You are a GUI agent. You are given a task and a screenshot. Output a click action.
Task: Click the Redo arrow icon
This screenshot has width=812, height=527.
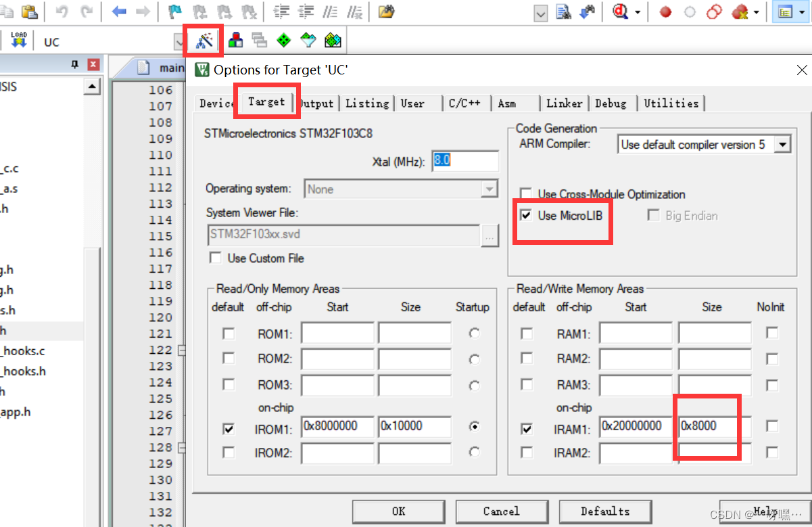point(87,12)
